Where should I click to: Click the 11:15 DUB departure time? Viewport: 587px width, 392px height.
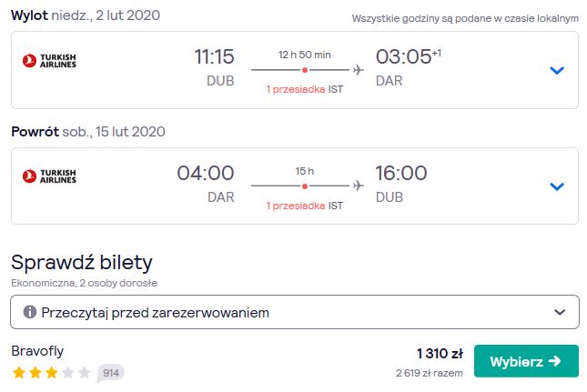[214, 67]
